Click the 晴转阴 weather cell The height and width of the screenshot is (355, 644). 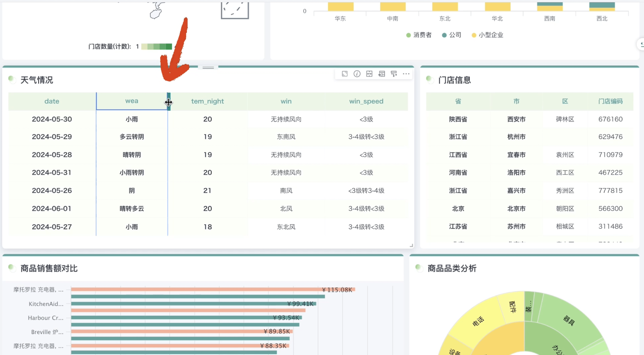132,155
